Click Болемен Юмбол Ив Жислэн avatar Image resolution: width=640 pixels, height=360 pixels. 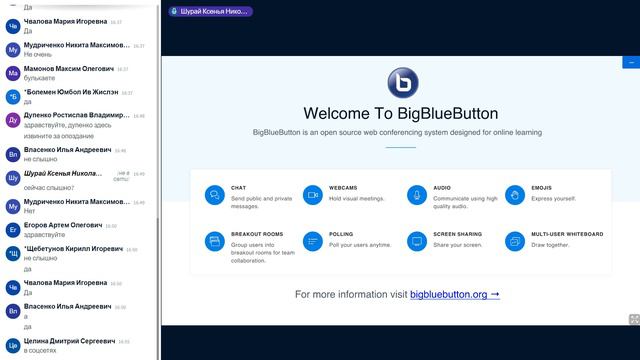[13, 97]
